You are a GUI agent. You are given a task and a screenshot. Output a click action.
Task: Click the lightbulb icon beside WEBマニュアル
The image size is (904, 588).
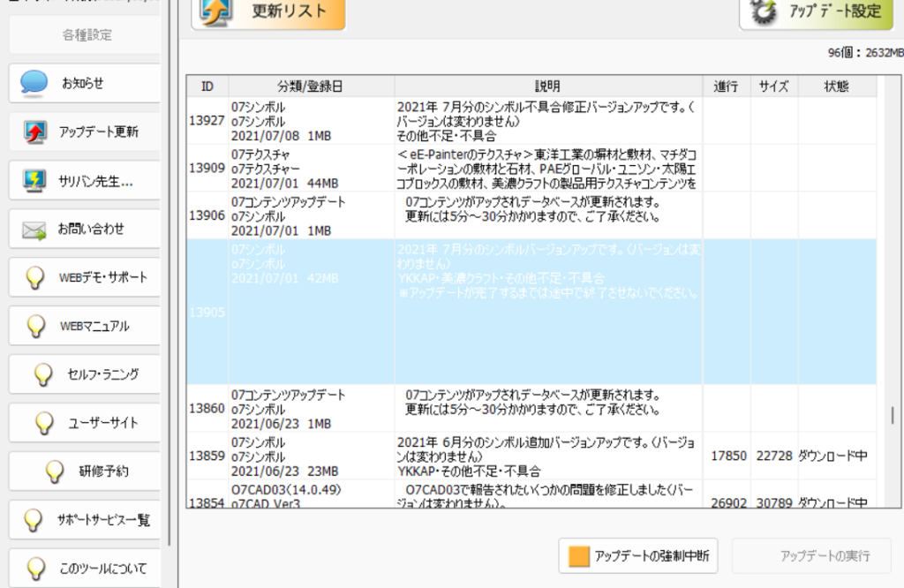34,327
